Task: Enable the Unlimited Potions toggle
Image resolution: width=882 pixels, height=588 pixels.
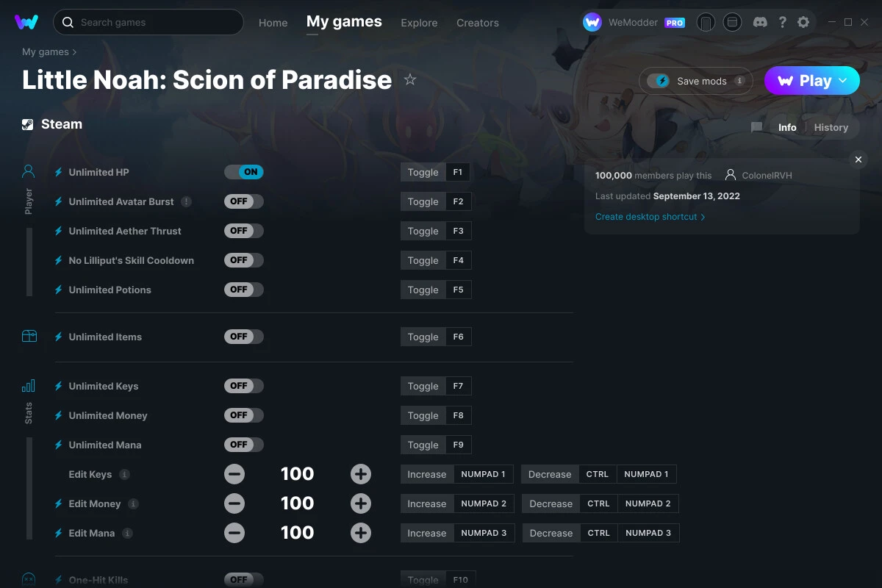Action: [x=243, y=290]
